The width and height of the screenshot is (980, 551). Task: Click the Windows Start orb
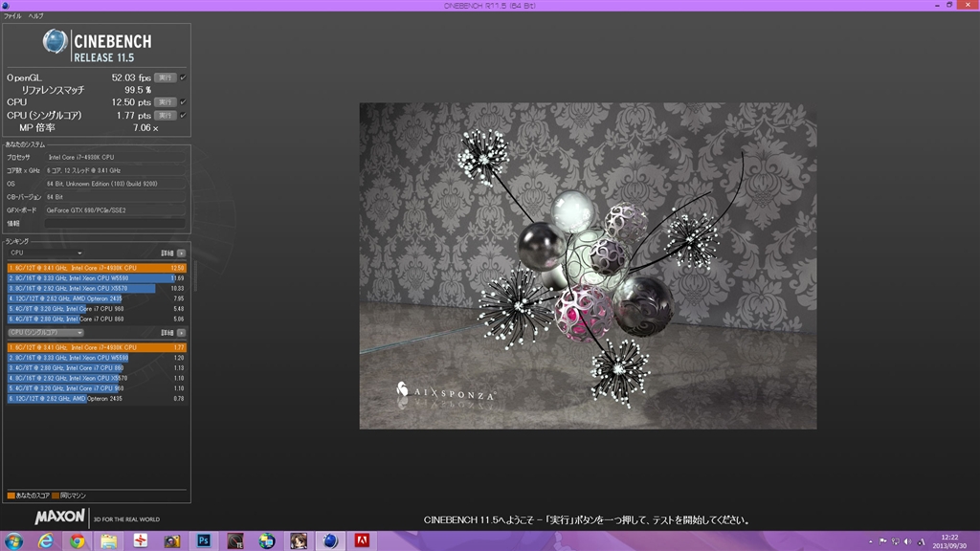point(13,540)
